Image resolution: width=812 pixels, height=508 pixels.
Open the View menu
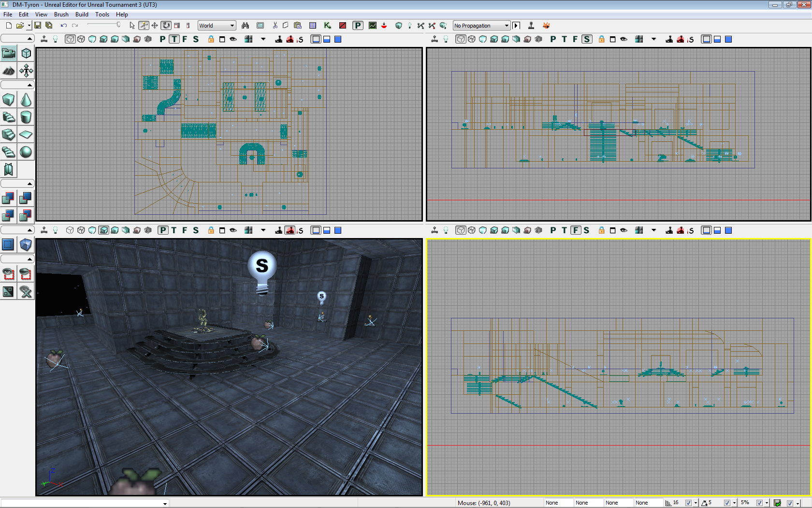point(41,15)
